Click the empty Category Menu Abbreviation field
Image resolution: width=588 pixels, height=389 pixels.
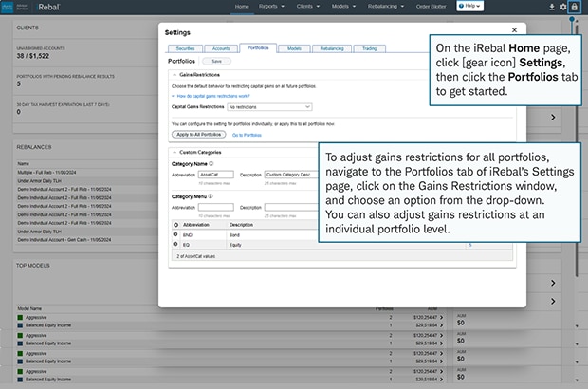point(216,207)
